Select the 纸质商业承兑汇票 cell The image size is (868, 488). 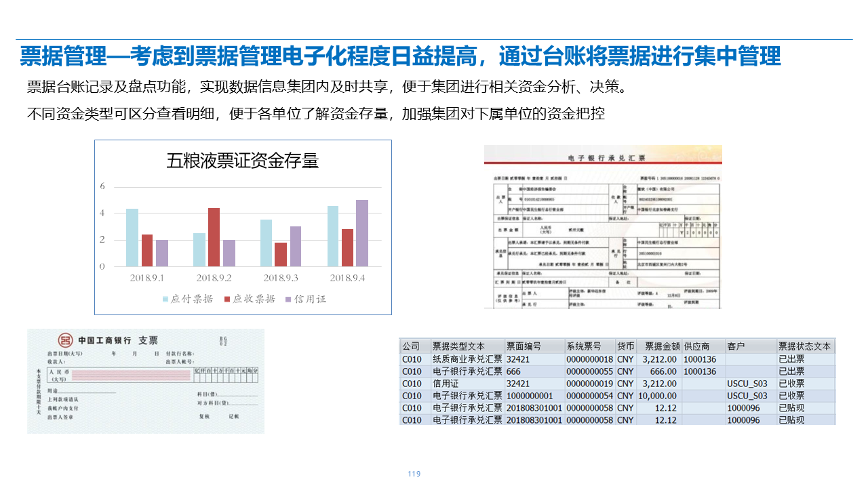tap(467, 359)
